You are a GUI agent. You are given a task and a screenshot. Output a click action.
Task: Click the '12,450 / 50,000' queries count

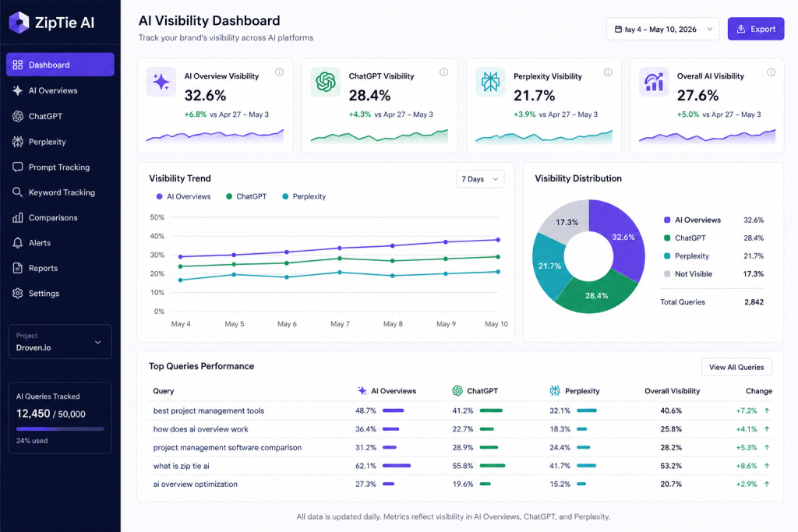[51, 414]
